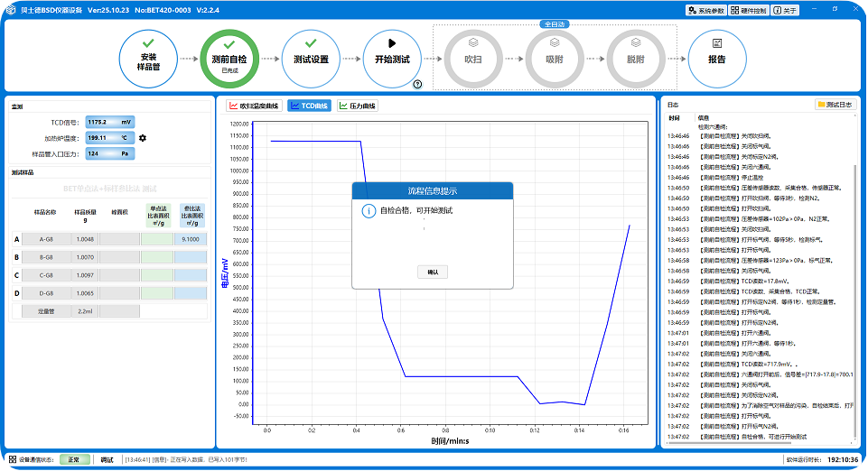
Task: Select the TCD曲线 tab
Action: tap(309, 106)
